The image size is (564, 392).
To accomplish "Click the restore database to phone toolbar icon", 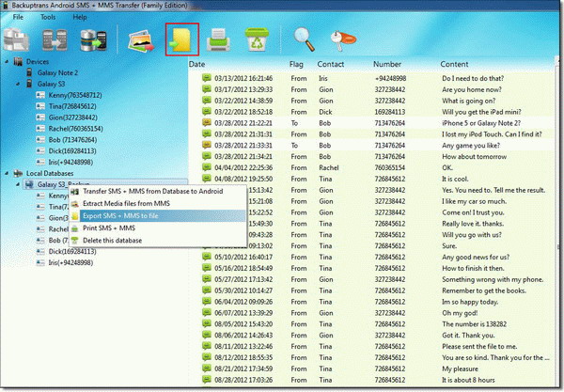I will [93, 40].
